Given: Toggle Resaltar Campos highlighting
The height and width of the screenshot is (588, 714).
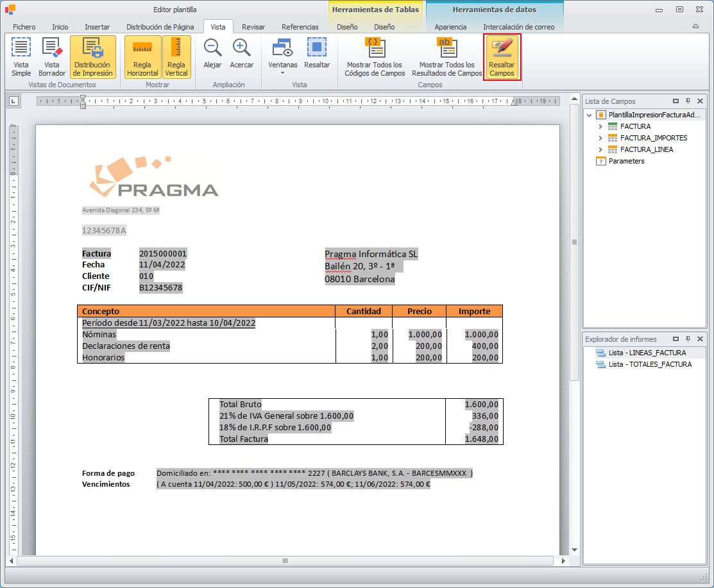Looking at the screenshot, I should tap(502, 57).
